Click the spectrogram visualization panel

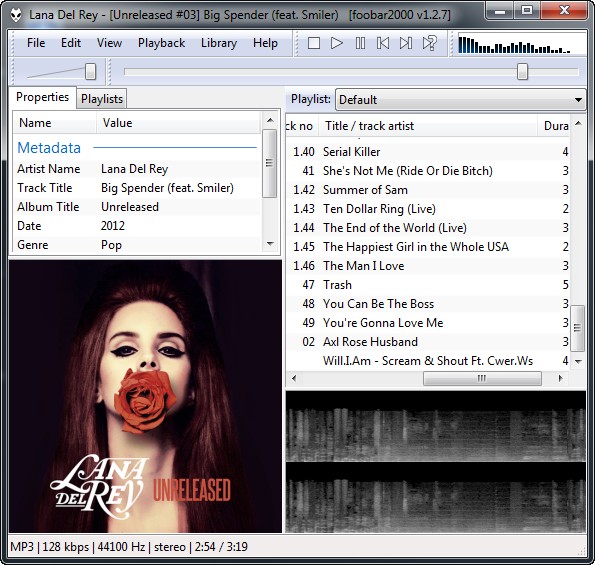(436, 462)
